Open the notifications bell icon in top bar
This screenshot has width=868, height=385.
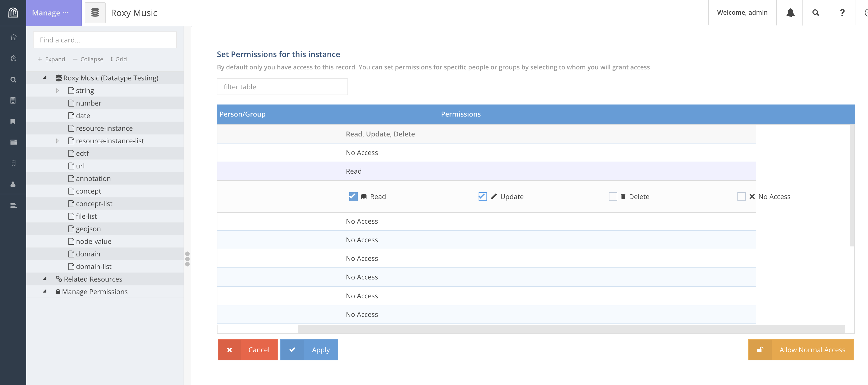click(790, 13)
